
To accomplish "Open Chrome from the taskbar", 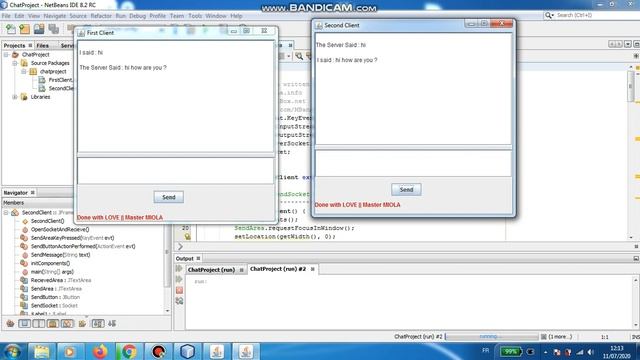I will [x=129, y=351].
